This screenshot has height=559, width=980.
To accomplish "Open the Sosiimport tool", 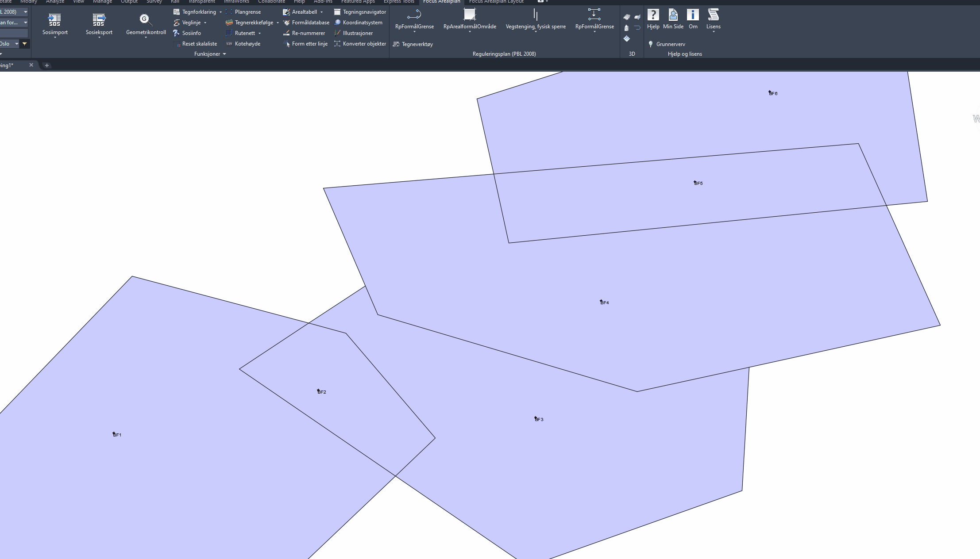I will click(x=55, y=20).
